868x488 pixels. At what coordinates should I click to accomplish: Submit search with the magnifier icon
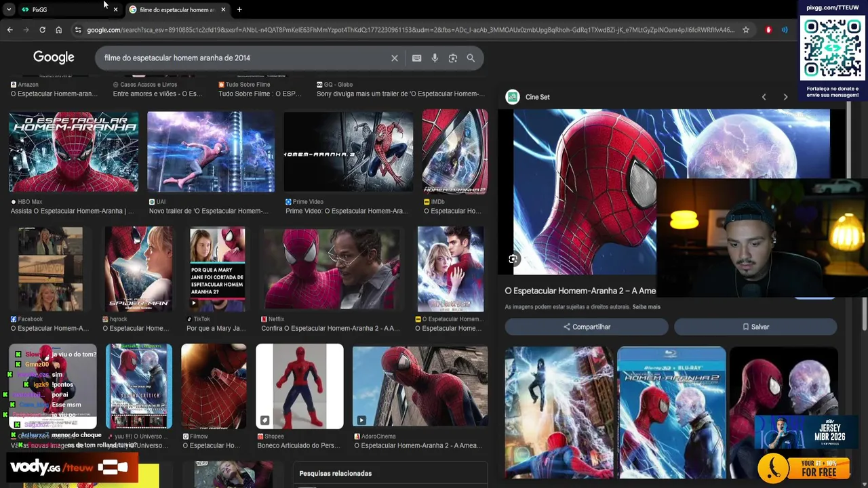coord(471,58)
